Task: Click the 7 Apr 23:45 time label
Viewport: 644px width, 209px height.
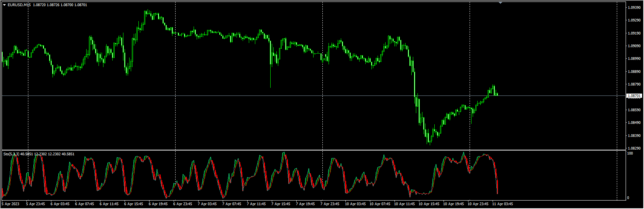Action: (x=330, y=204)
